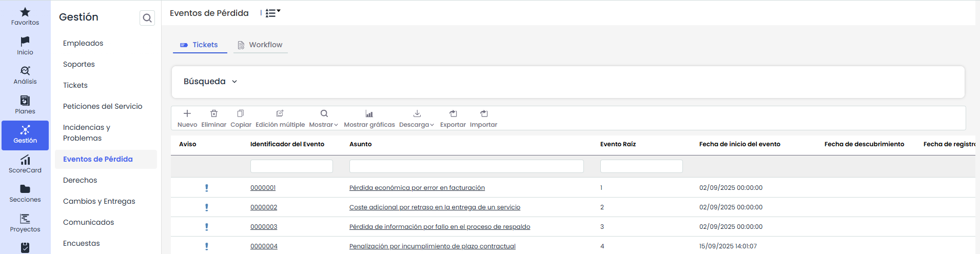Click the Identificador del Evento filter field
Image resolution: width=980 pixels, height=254 pixels.
291,166
